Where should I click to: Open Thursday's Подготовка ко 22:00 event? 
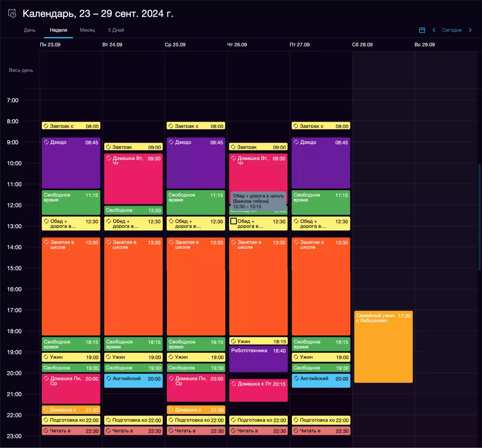pyautogui.click(x=258, y=420)
